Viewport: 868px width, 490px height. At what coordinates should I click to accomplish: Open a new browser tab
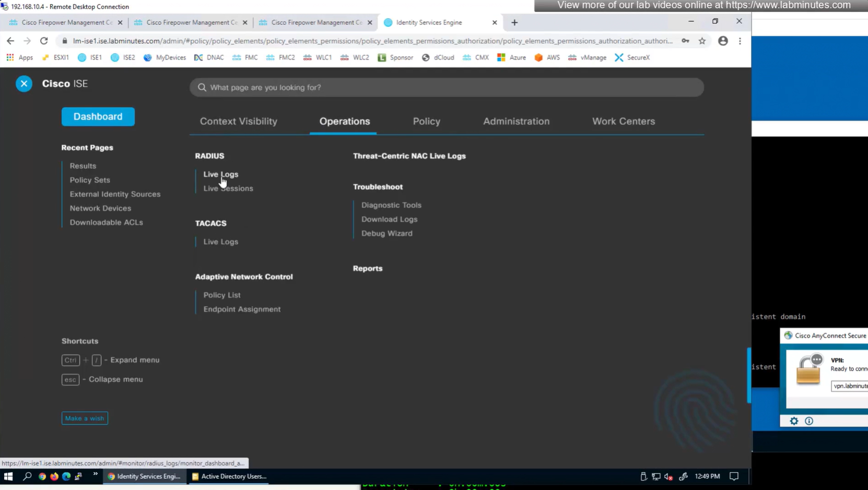514,22
